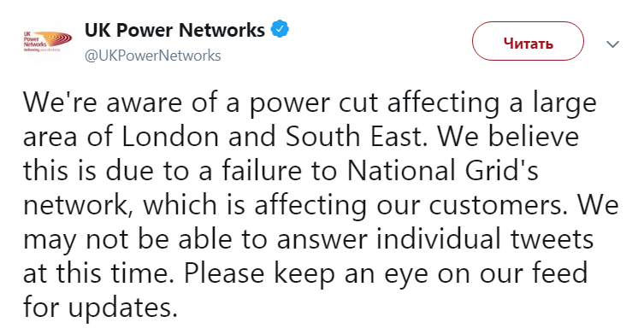This screenshot has width=644, height=334.
Task: Click the words "a large" ending first line
Action: (553, 104)
